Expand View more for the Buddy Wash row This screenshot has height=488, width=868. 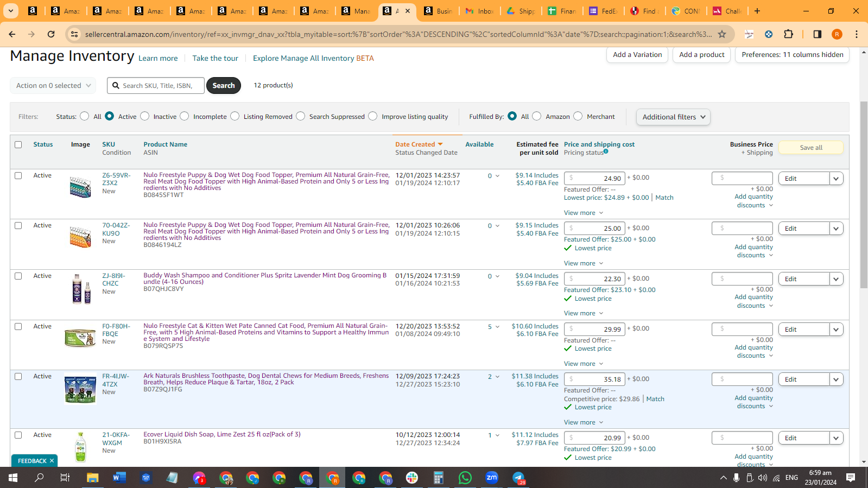[x=584, y=313]
